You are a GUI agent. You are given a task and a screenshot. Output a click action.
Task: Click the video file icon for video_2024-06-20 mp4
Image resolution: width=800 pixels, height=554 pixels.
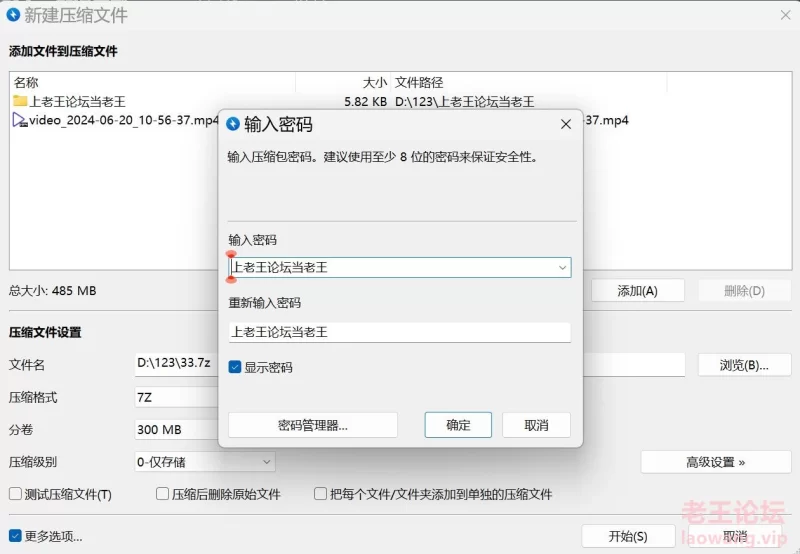(20, 120)
